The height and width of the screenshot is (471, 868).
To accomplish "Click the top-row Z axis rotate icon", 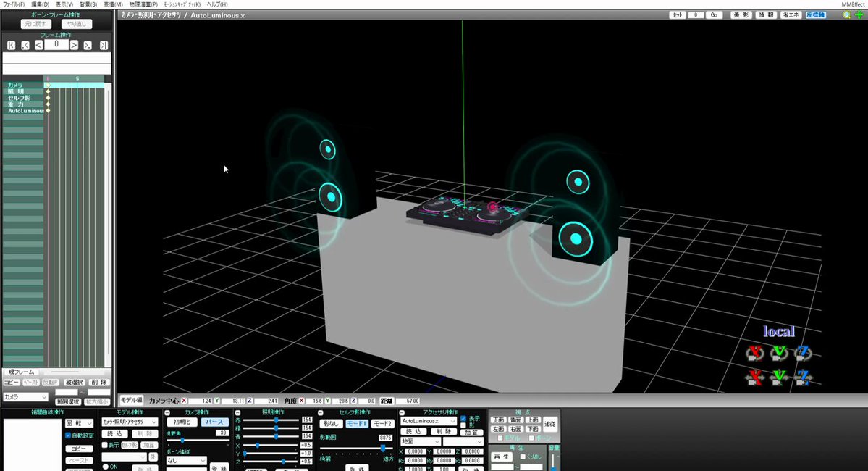I will point(804,353).
